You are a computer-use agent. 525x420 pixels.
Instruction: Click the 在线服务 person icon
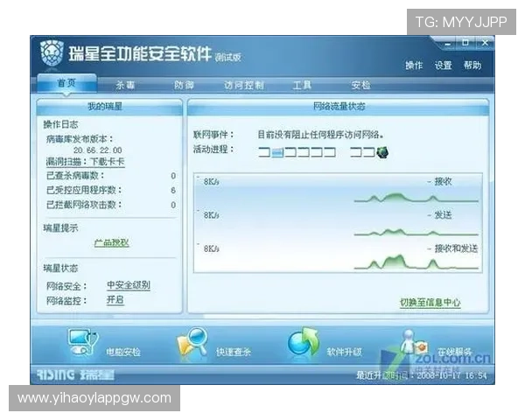point(415,342)
